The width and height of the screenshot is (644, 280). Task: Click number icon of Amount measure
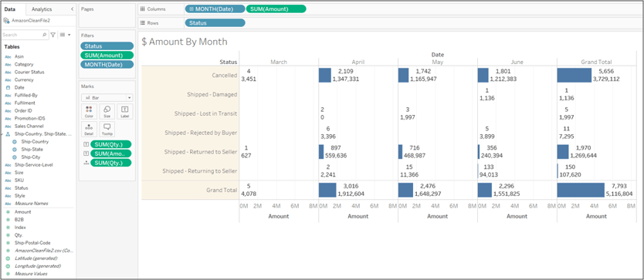(x=8, y=212)
